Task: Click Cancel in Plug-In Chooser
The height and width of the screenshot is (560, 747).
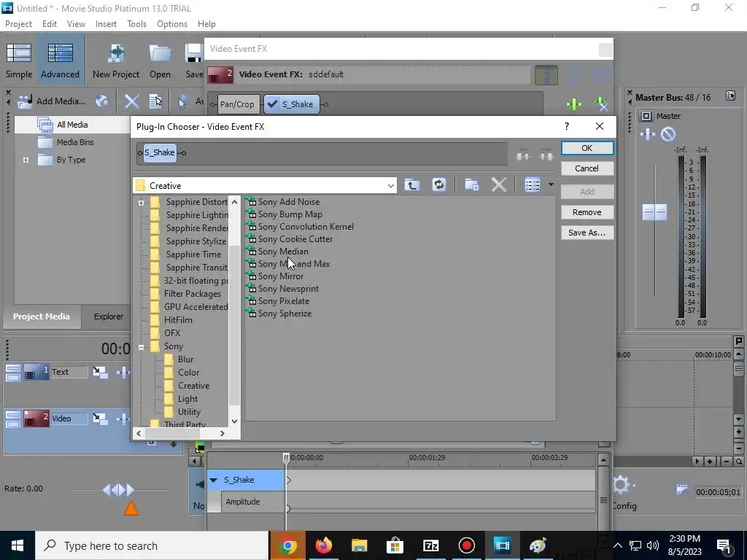Action: (x=587, y=168)
